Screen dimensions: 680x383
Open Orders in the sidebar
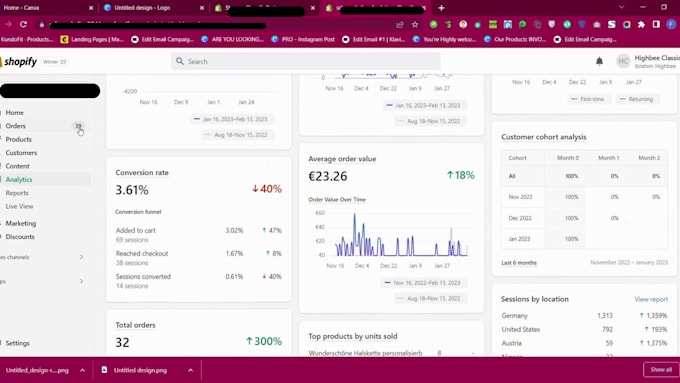16,126
